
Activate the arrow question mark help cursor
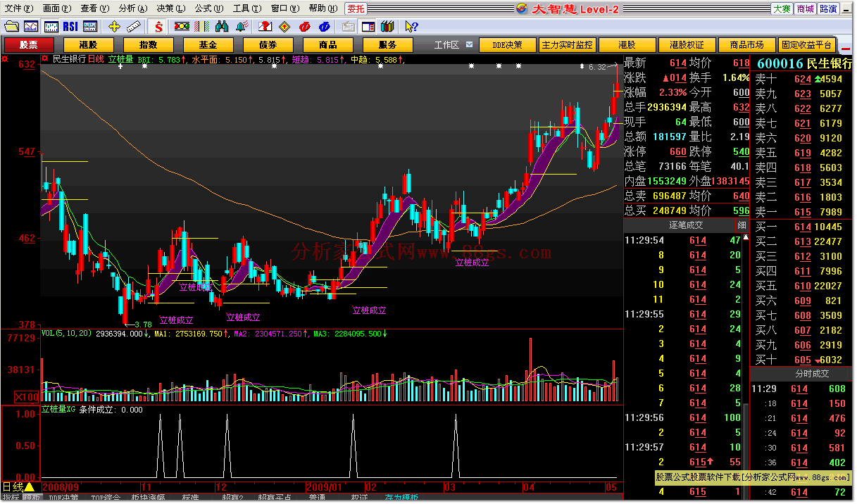point(411,27)
